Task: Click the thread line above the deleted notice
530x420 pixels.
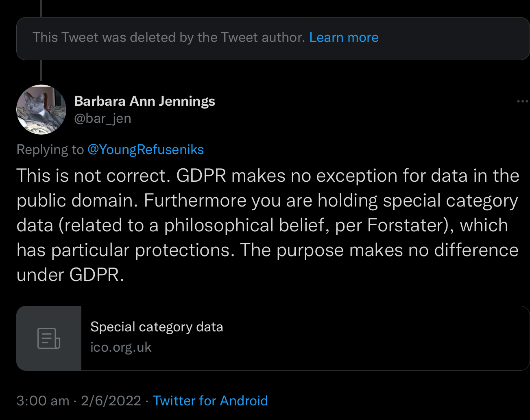Action: tap(41, 9)
